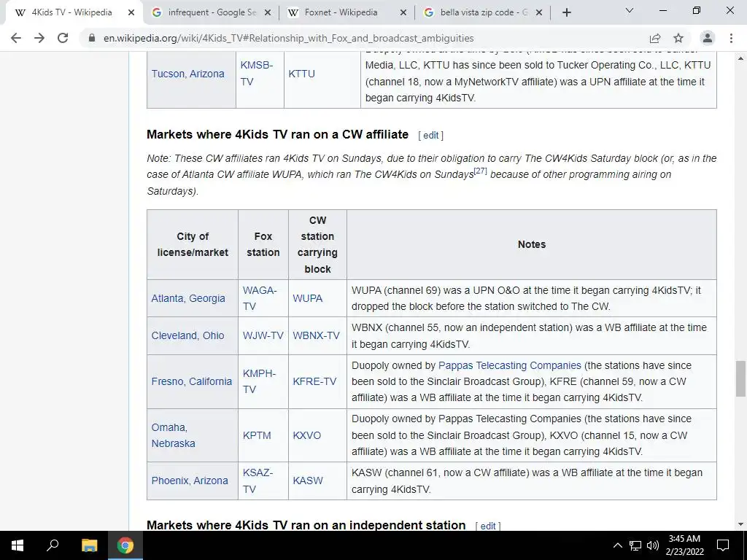Image resolution: width=747 pixels, height=560 pixels.
Task: Expand the tab search chevron
Action: point(630,10)
